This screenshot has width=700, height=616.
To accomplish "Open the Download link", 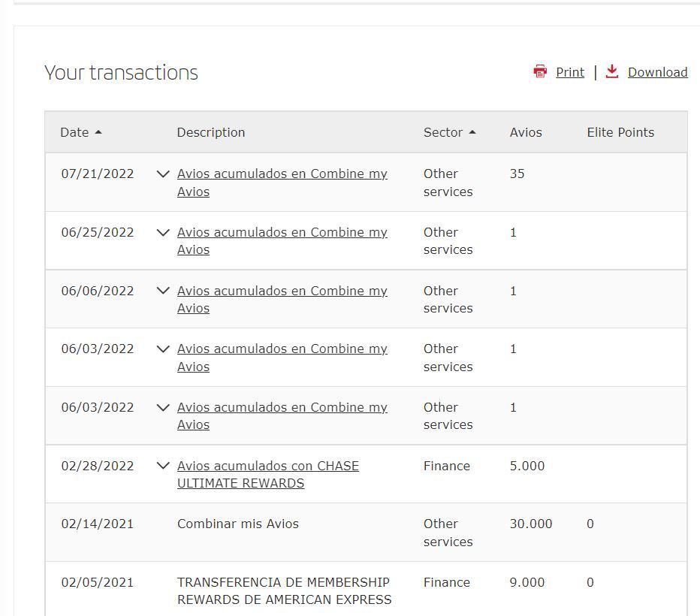I will (x=658, y=72).
